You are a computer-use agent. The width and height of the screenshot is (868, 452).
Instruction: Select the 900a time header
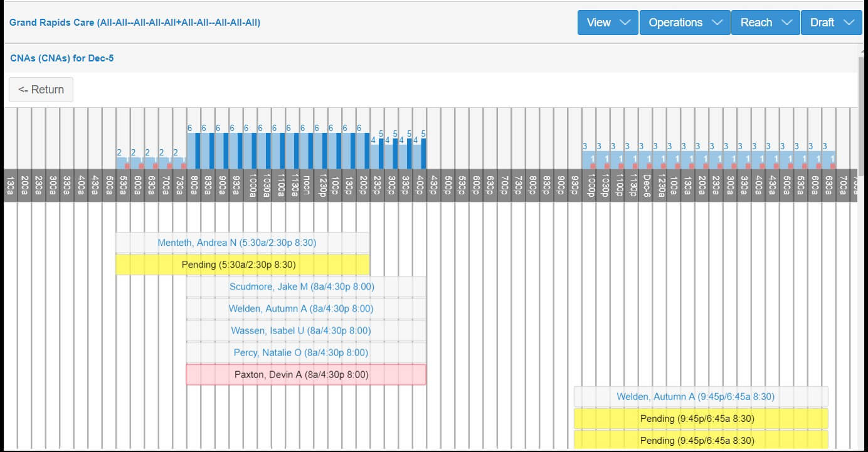click(x=221, y=186)
